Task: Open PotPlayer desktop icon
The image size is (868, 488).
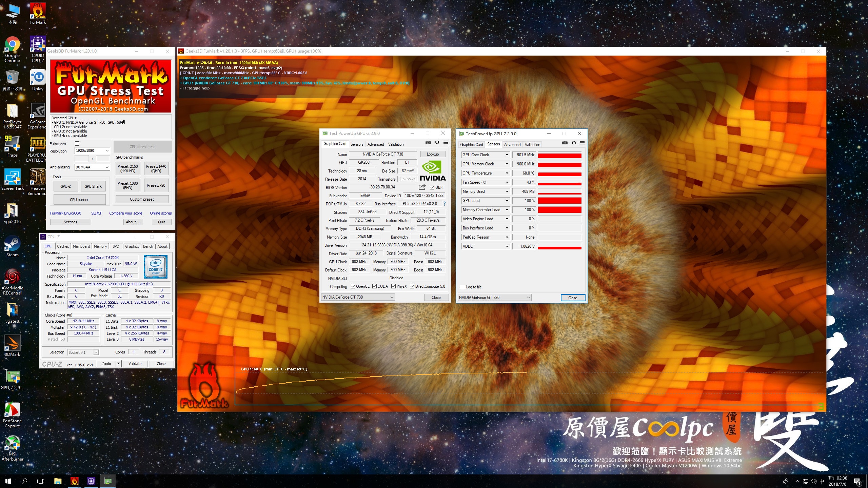Action: (x=12, y=116)
